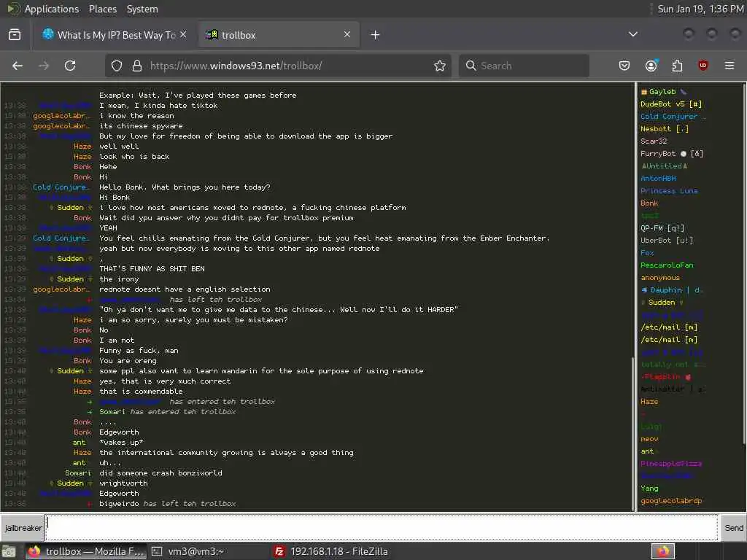The image size is (747, 560).
Task: Switch to What Is My IP tab
Action: tap(115, 35)
